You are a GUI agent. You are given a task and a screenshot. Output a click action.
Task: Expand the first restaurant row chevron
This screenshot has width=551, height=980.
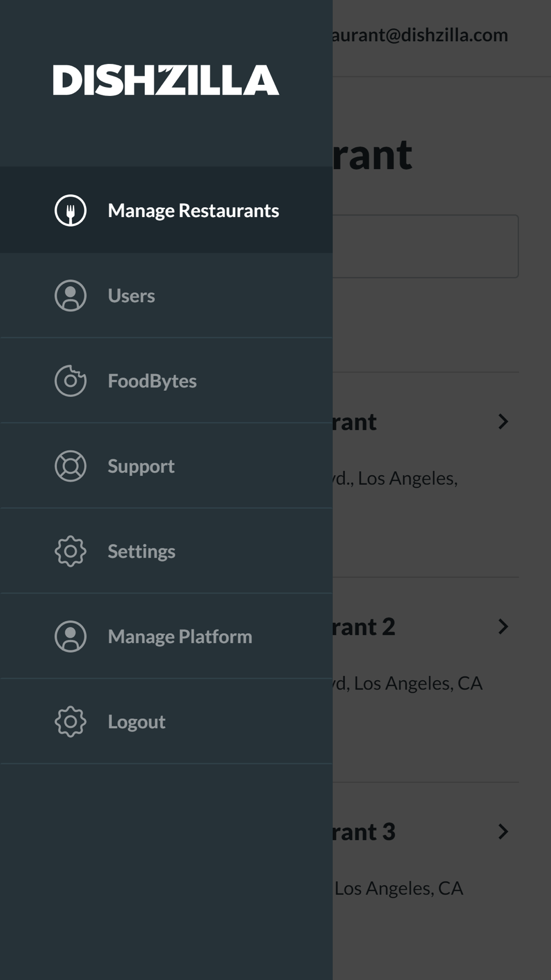[503, 422]
